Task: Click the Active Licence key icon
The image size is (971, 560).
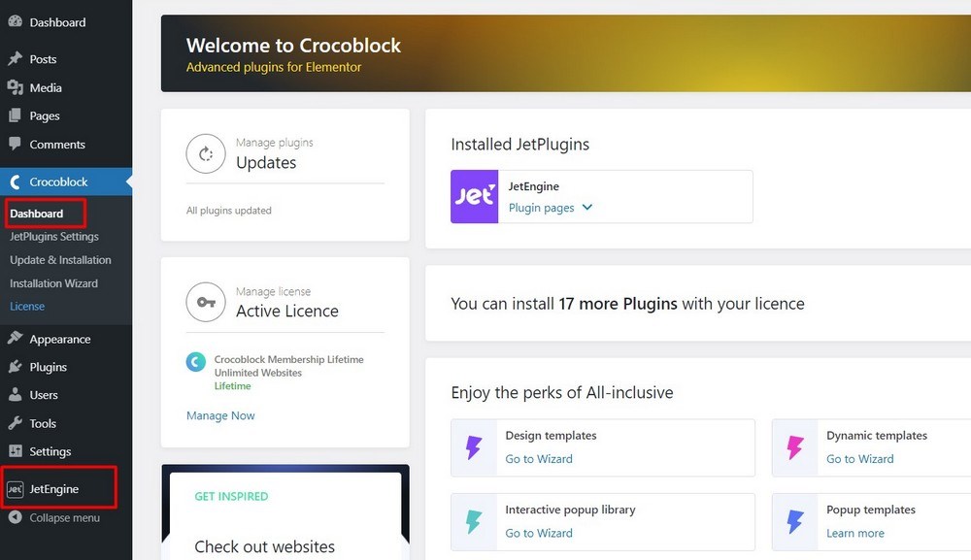Action: click(x=206, y=302)
